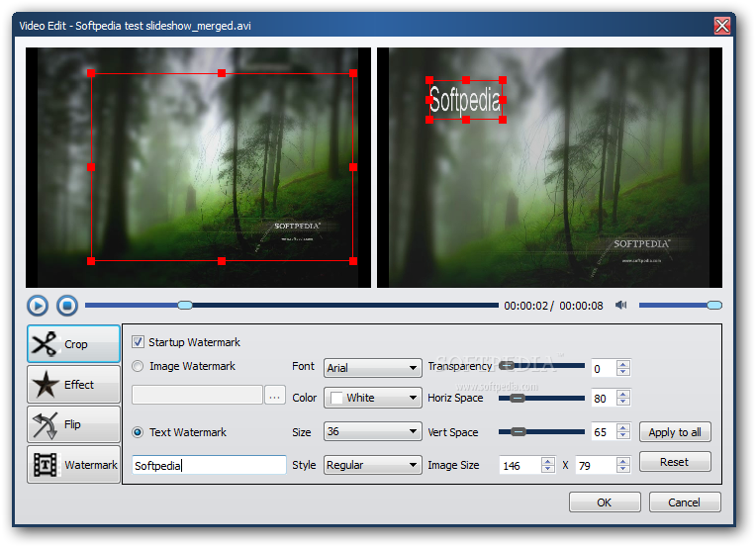Click the Image Size width field showing 146
Screen dimensions: 756x547
pos(520,466)
